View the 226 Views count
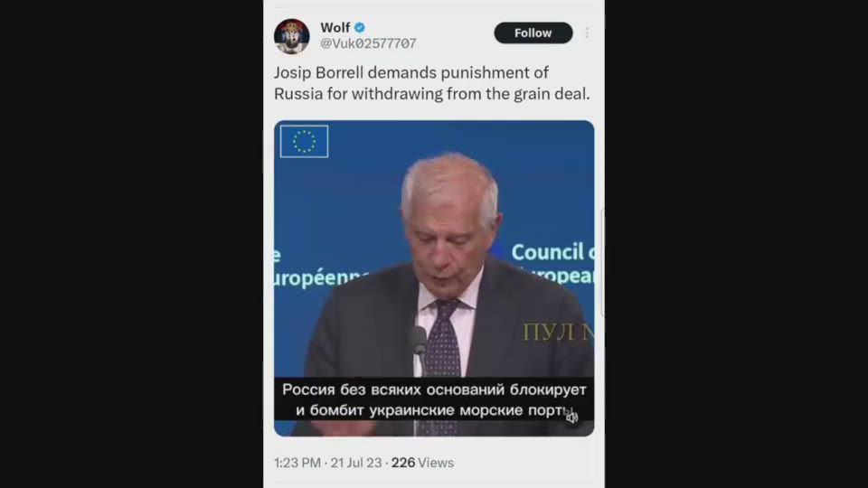The image size is (868, 488). [x=422, y=463]
